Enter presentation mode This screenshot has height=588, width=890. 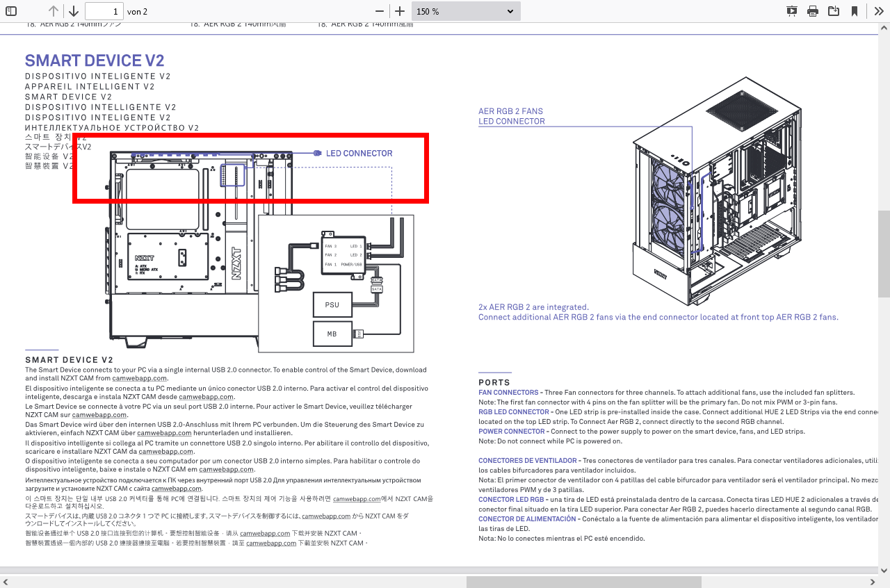(x=791, y=11)
